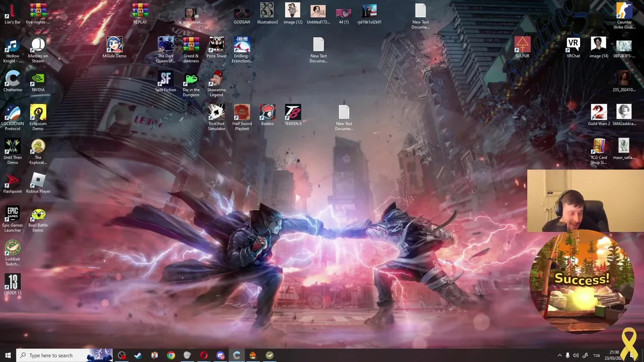Viewport: 644px width, 362px height.
Task: Open the LOCKDOWN Protocol shortcut
Action: click(x=13, y=117)
